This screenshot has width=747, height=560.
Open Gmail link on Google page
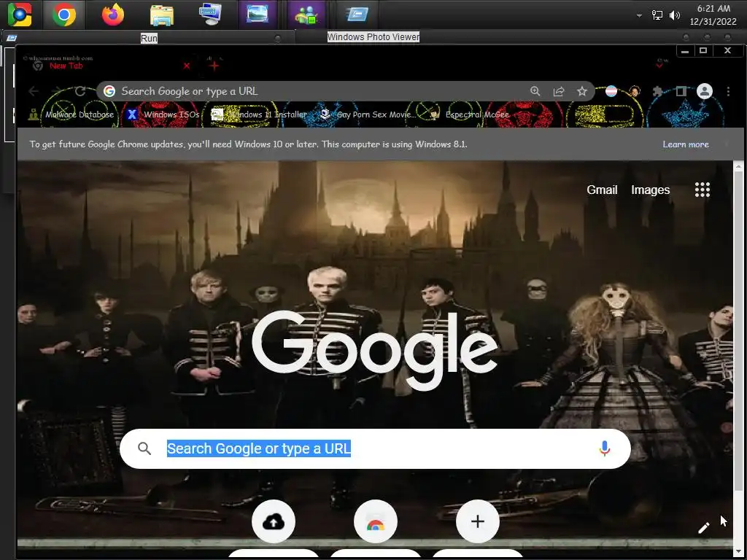602,190
